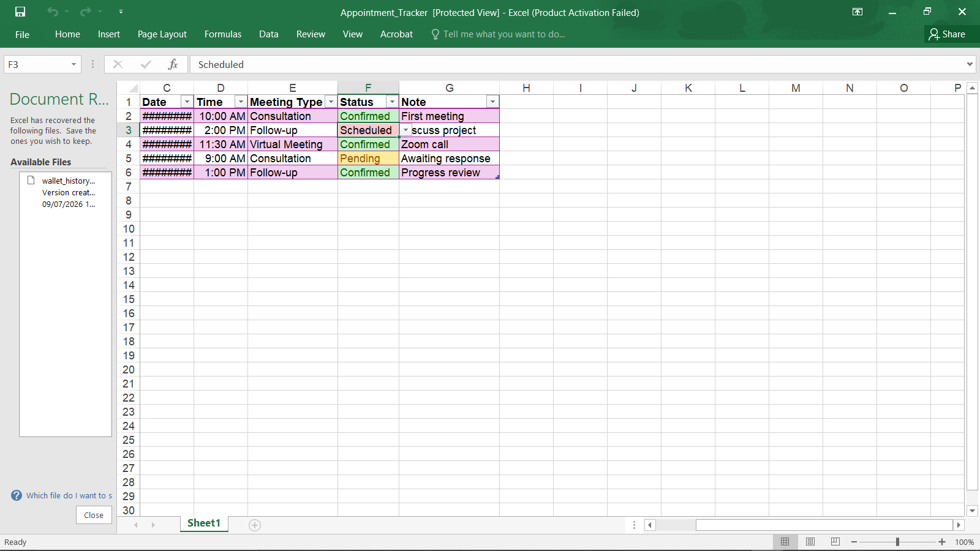This screenshot has height=551, width=980.
Task: Open the File menu
Action: [22, 34]
